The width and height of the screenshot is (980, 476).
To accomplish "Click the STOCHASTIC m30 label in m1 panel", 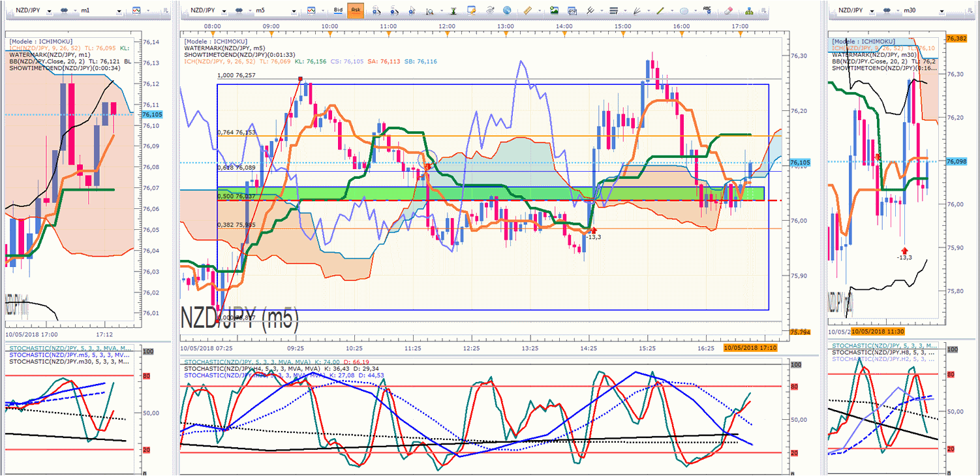I will (69, 361).
